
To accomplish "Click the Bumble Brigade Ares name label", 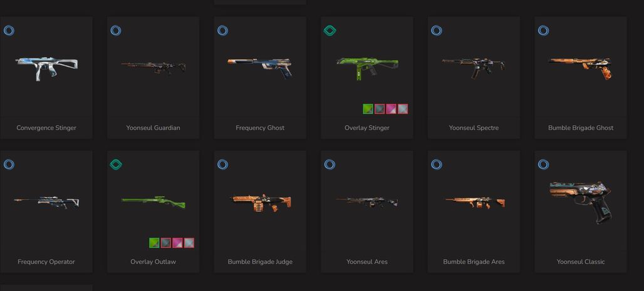I will tap(474, 262).
